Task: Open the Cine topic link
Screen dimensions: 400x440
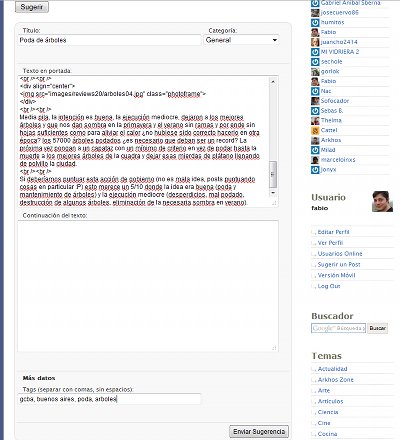Action: (324, 423)
